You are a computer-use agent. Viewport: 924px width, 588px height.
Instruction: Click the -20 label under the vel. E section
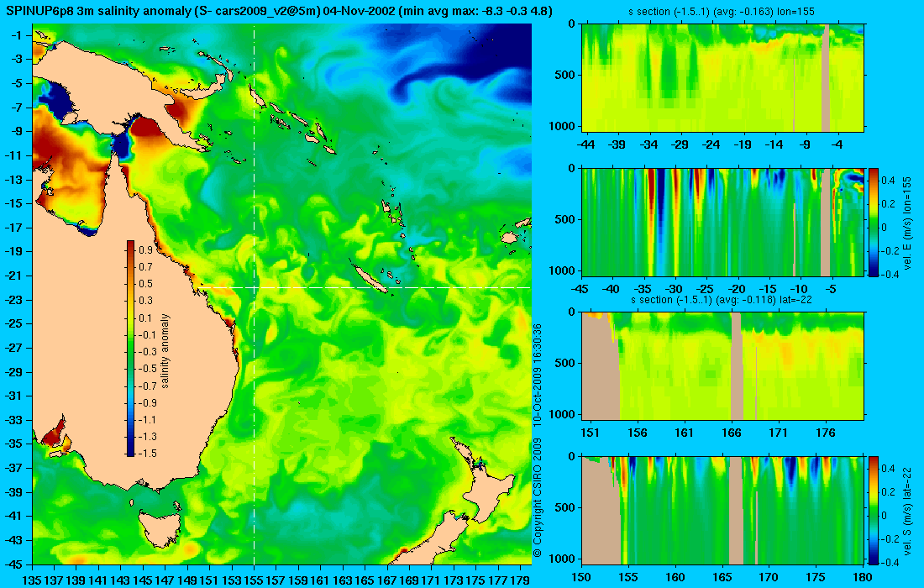click(x=736, y=289)
